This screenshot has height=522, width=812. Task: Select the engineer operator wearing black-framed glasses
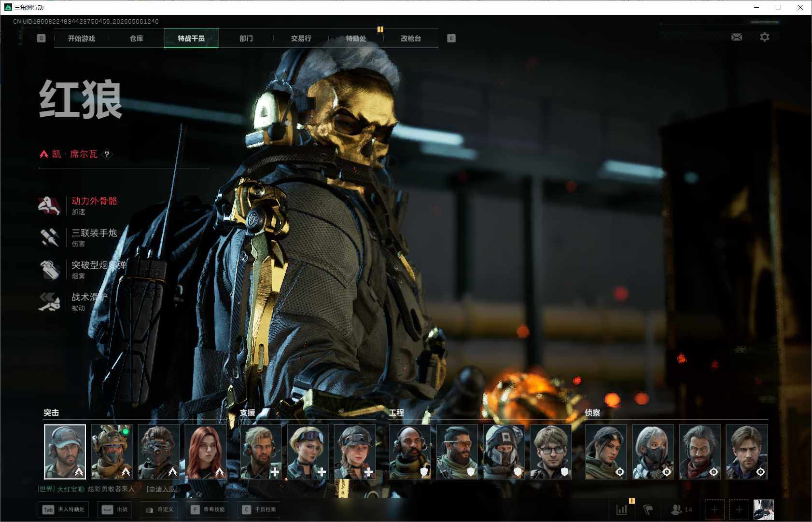(550, 452)
